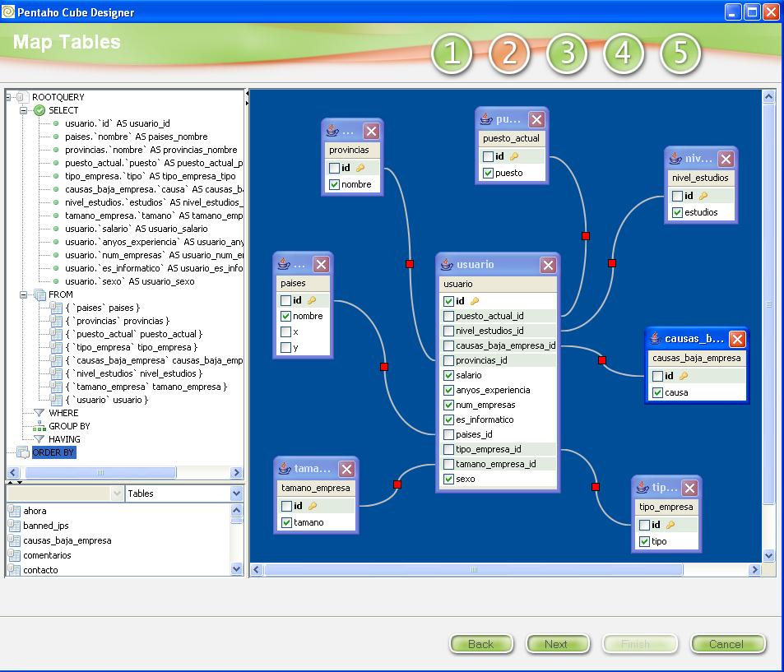Viewport: 784px width, 672px height.
Task: Go to wizard step 4
Action: [623, 53]
